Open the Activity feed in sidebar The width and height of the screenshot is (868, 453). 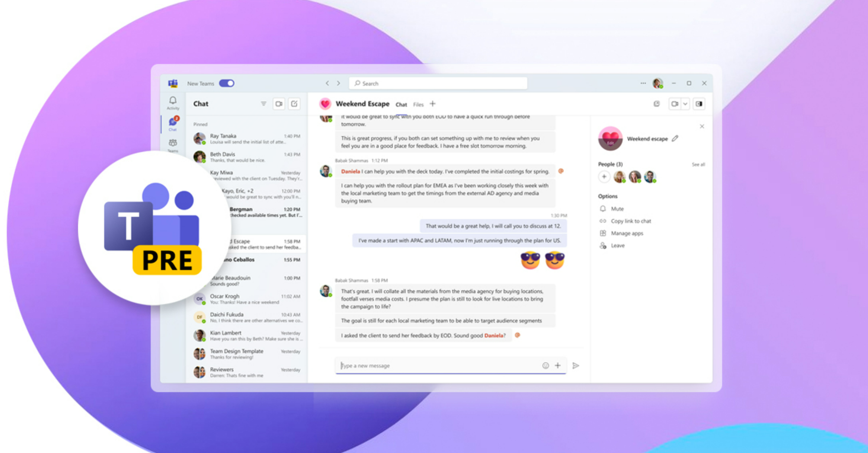click(x=173, y=102)
